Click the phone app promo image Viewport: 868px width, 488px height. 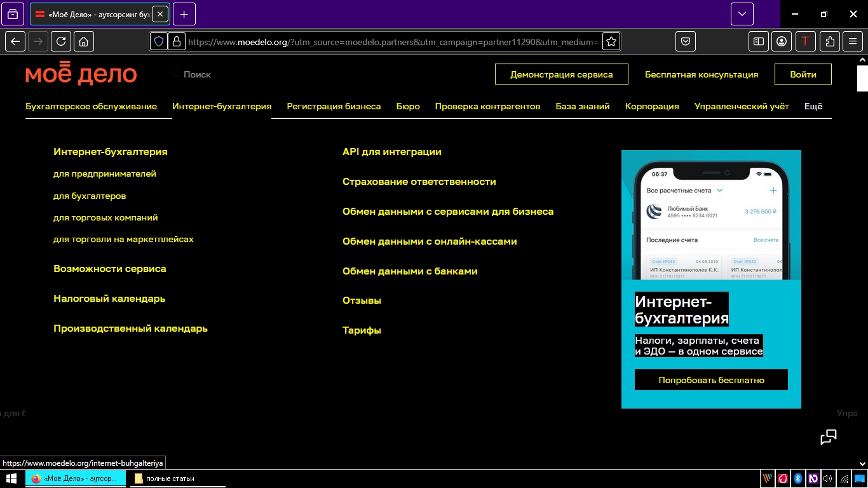[711, 215]
